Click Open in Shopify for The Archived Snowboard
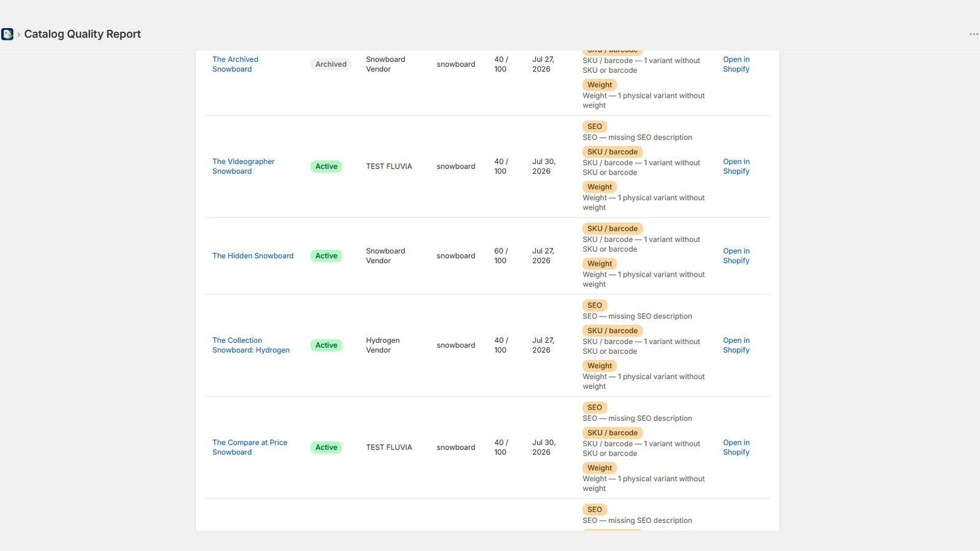 736,64
